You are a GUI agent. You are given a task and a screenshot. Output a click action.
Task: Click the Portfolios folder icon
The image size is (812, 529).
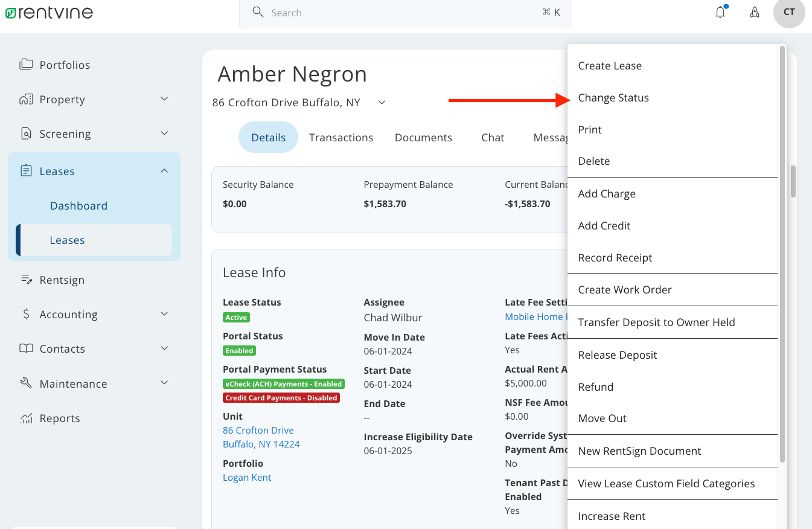26,65
